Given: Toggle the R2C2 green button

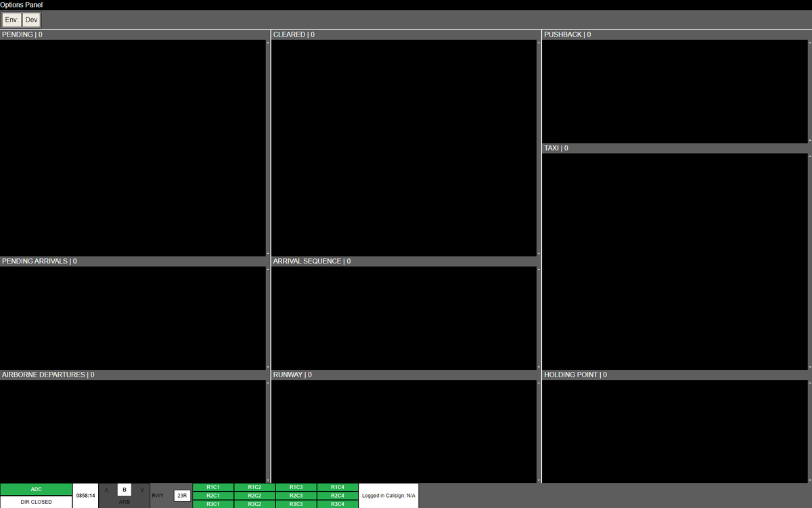Looking at the screenshot, I should point(254,496).
